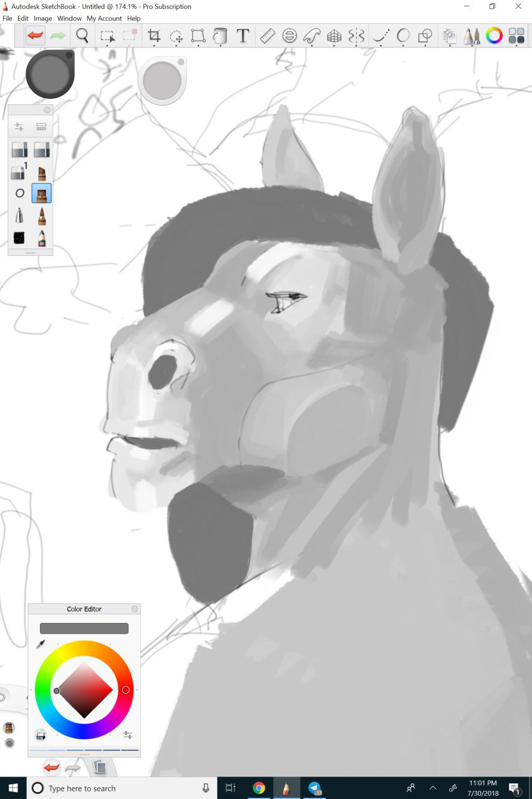Open the Brush Library from brush panel
This screenshot has height=799, width=532.
tap(41, 127)
